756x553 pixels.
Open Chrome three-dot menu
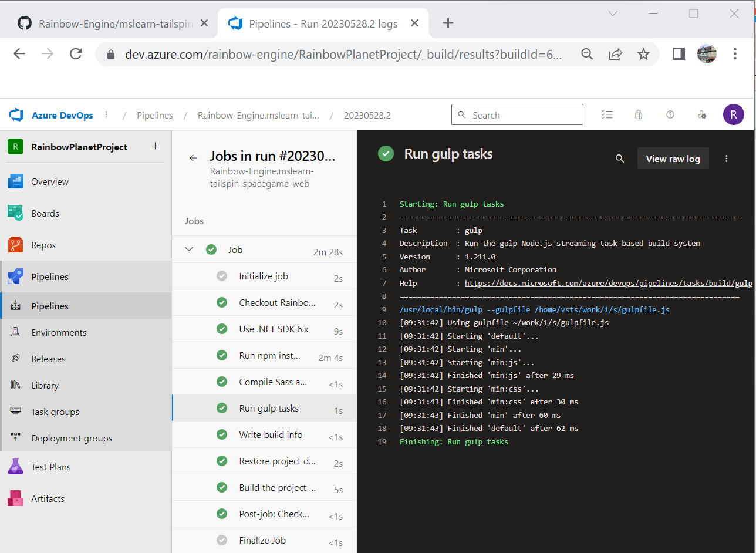point(735,54)
